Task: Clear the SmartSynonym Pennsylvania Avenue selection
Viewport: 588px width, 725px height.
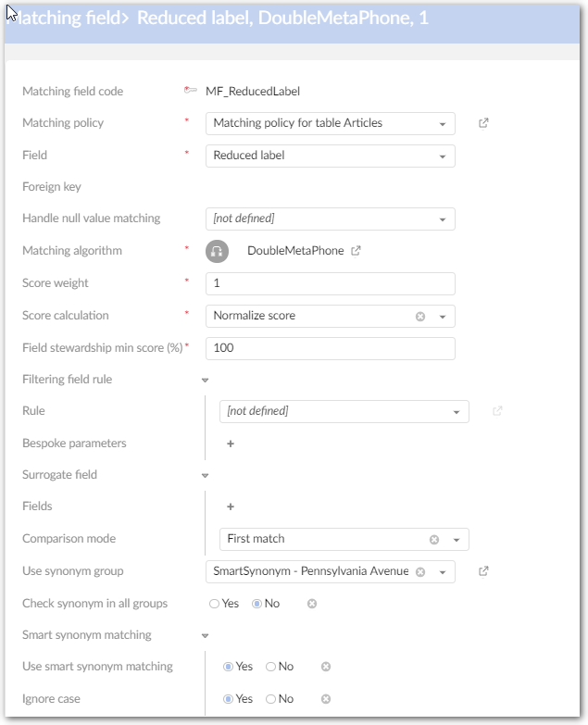Action: (x=419, y=571)
